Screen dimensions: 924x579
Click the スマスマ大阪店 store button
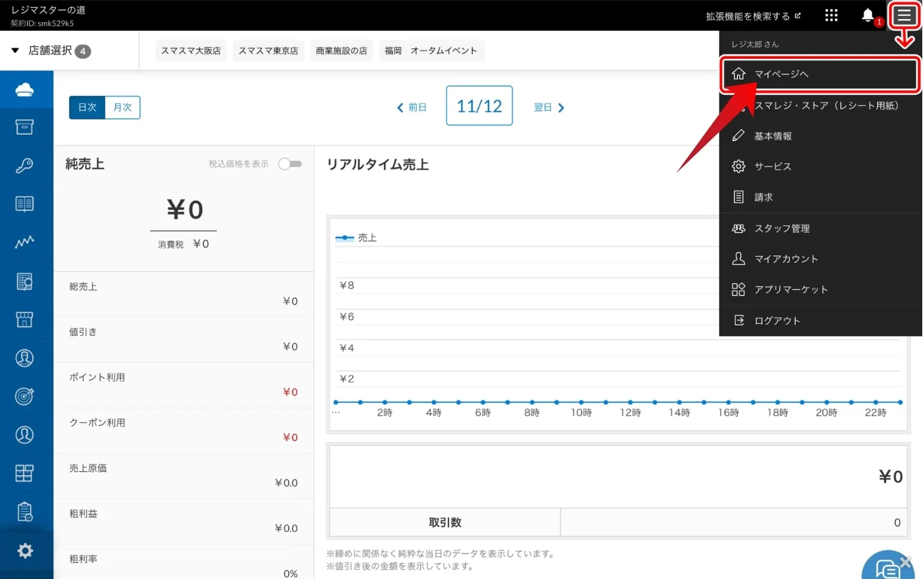point(191,51)
